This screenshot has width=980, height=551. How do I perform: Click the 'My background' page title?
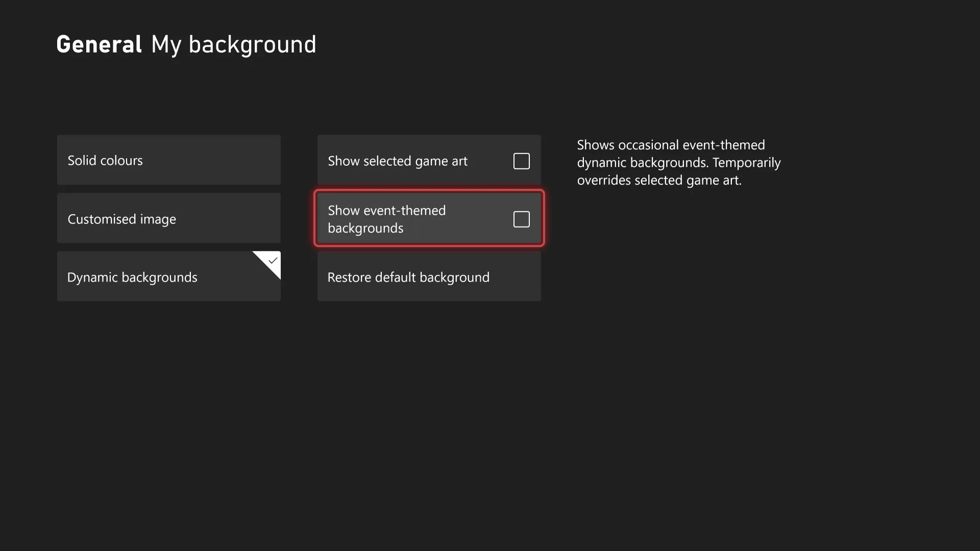pyautogui.click(x=234, y=45)
